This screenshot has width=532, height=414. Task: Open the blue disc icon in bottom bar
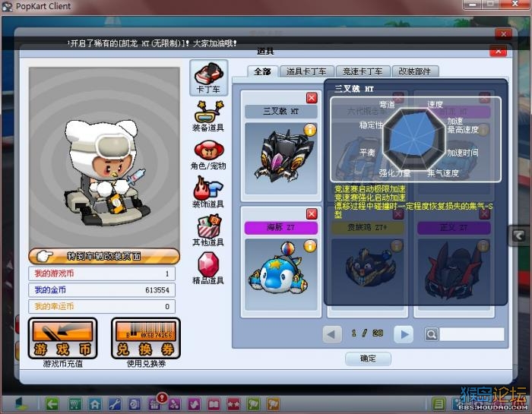click(135, 404)
